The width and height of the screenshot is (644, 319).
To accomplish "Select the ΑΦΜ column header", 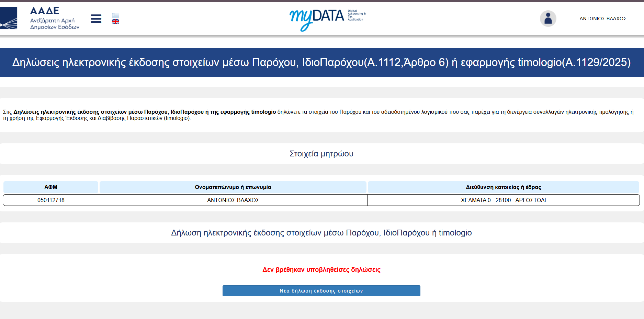I will click(x=51, y=187).
